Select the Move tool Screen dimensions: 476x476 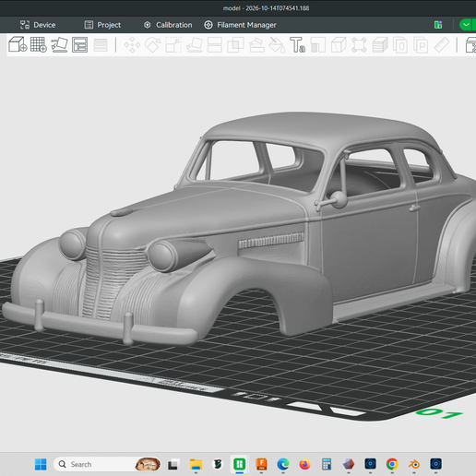pos(132,45)
